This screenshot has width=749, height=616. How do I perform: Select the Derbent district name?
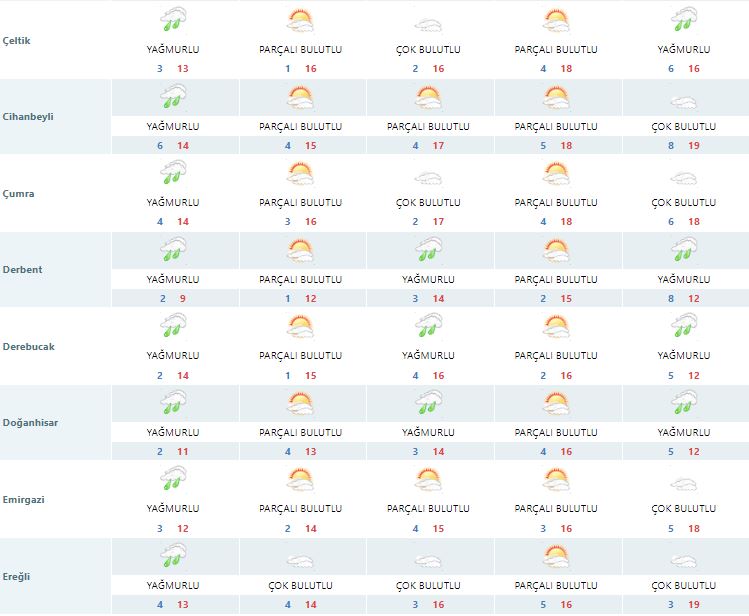(x=22, y=269)
